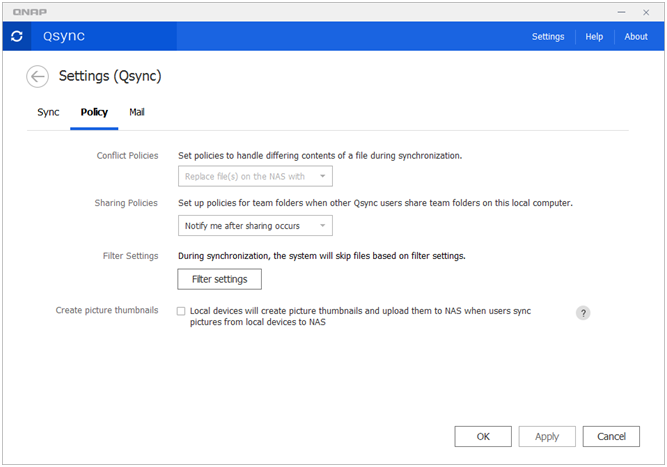667x467 pixels.
Task: Click the conflict policies description sentence
Action: 320,156
